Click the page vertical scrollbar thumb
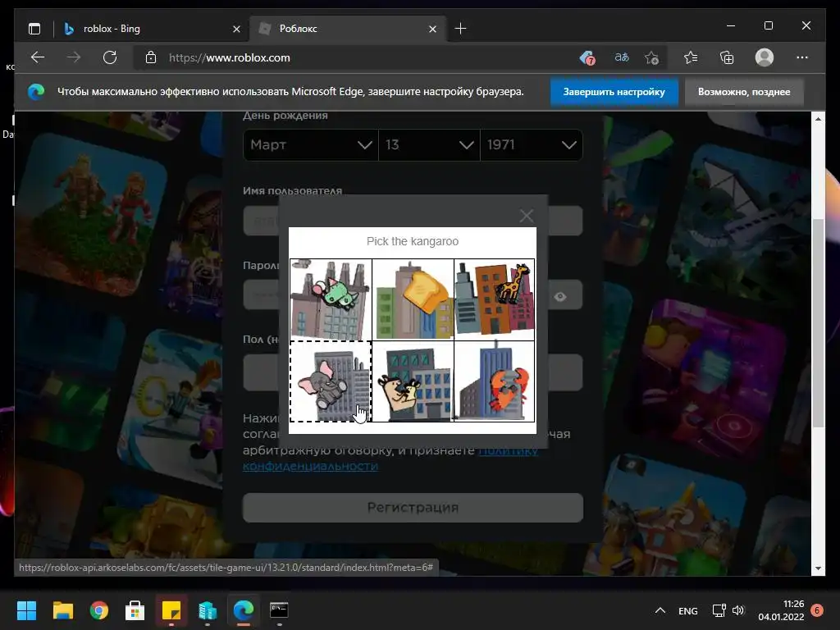Screen dimensions: 840x630 [x=818, y=323]
